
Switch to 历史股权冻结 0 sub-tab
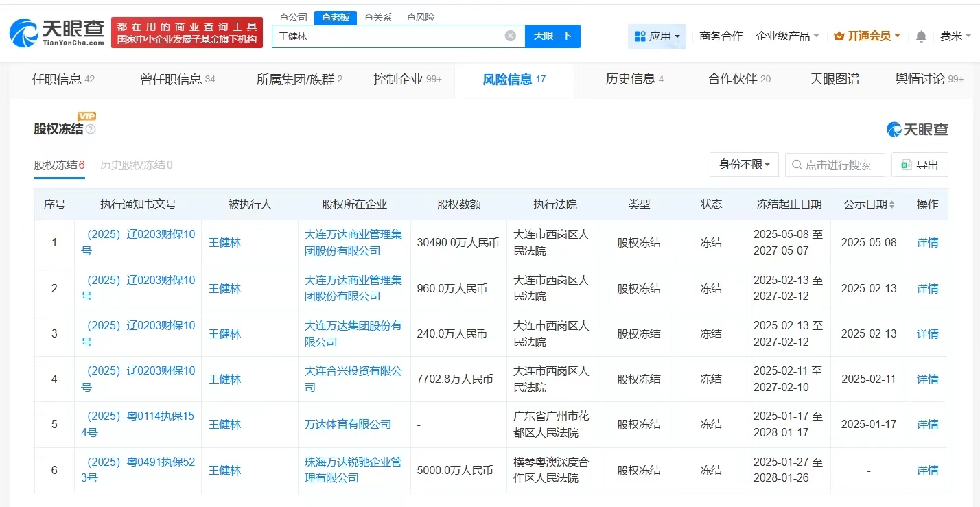136,165
